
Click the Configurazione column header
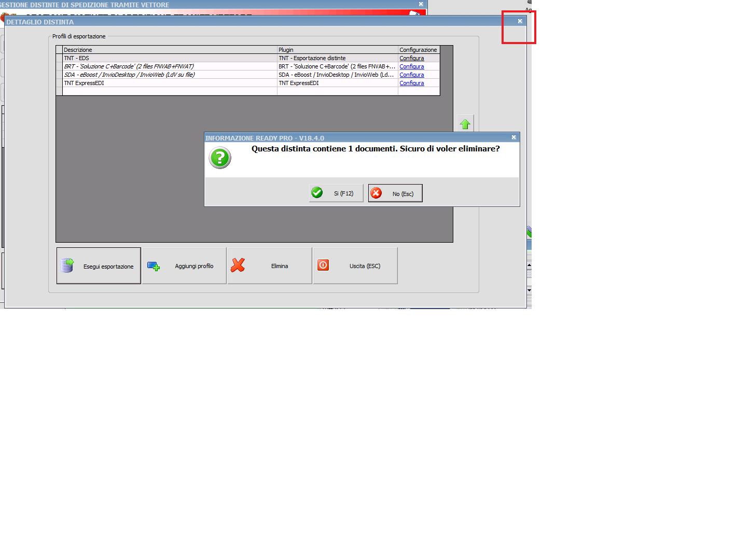click(419, 50)
